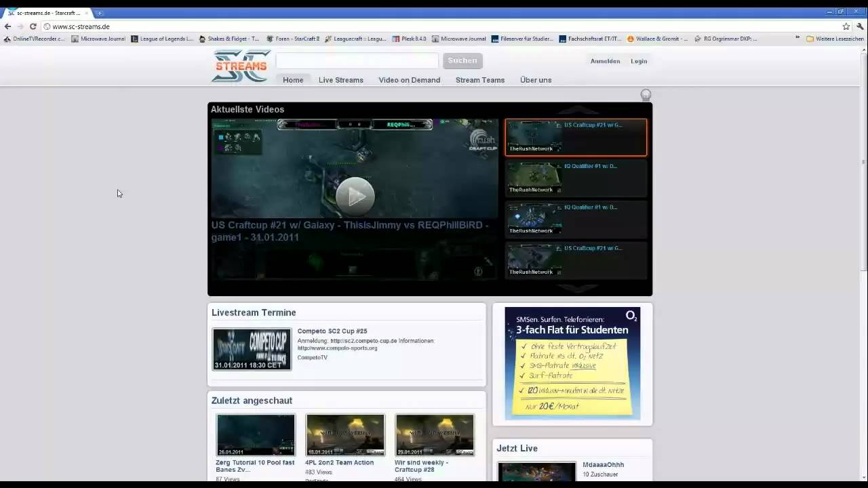Open the Competo Cup event thumbnail
The image size is (868, 488).
click(x=252, y=349)
